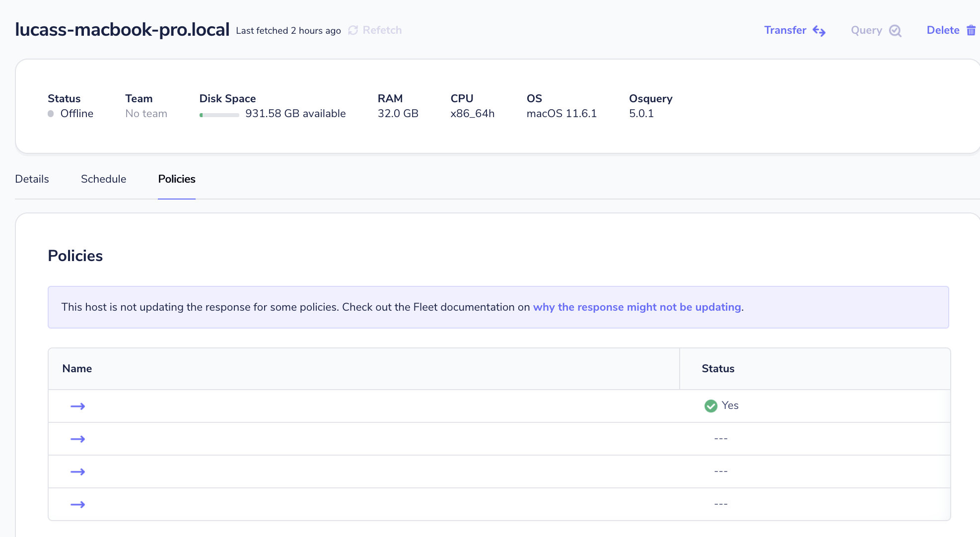
Task: Click the Query button
Action: [866, 30]
